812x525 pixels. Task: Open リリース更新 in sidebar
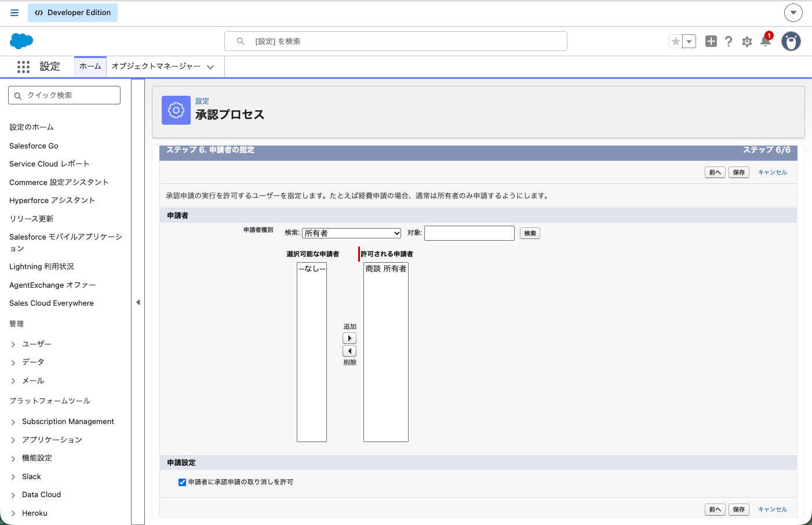tap(31, 219)
